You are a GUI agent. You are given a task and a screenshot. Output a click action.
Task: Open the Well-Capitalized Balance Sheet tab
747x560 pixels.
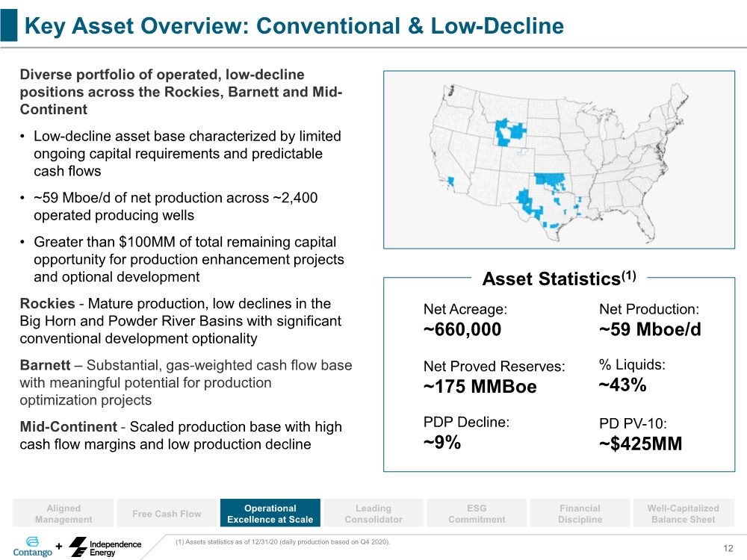[683, 514]
